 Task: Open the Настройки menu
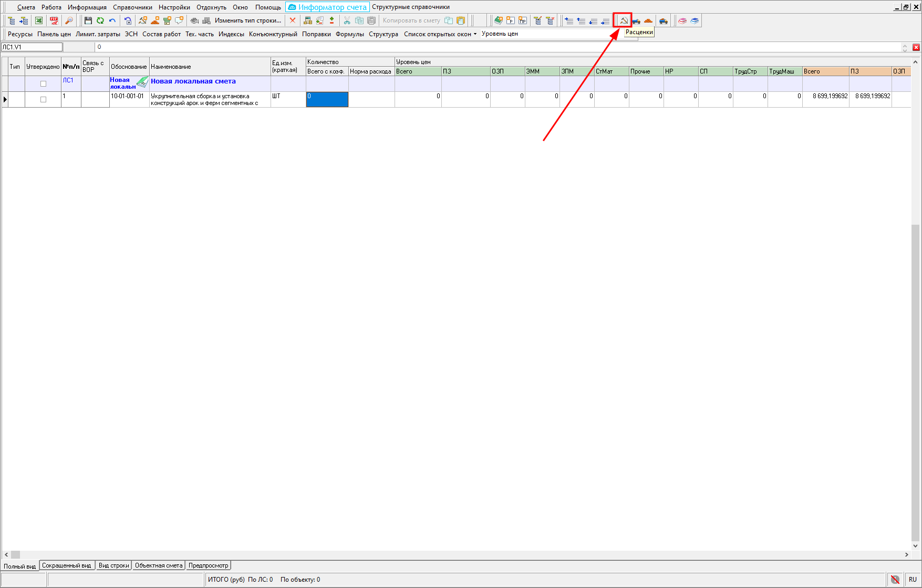pyautogui.click(x=174, y=7)
